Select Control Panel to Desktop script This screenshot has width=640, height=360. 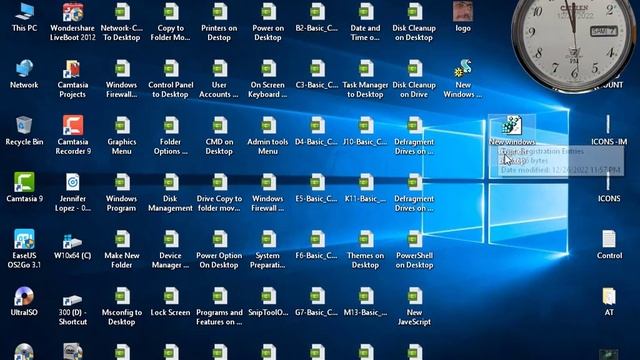(x=171, y=69)
